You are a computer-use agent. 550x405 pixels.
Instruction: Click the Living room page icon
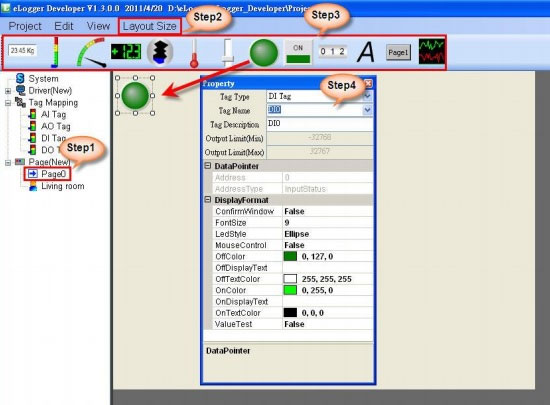pyautogui.click(x=33, y=186)
